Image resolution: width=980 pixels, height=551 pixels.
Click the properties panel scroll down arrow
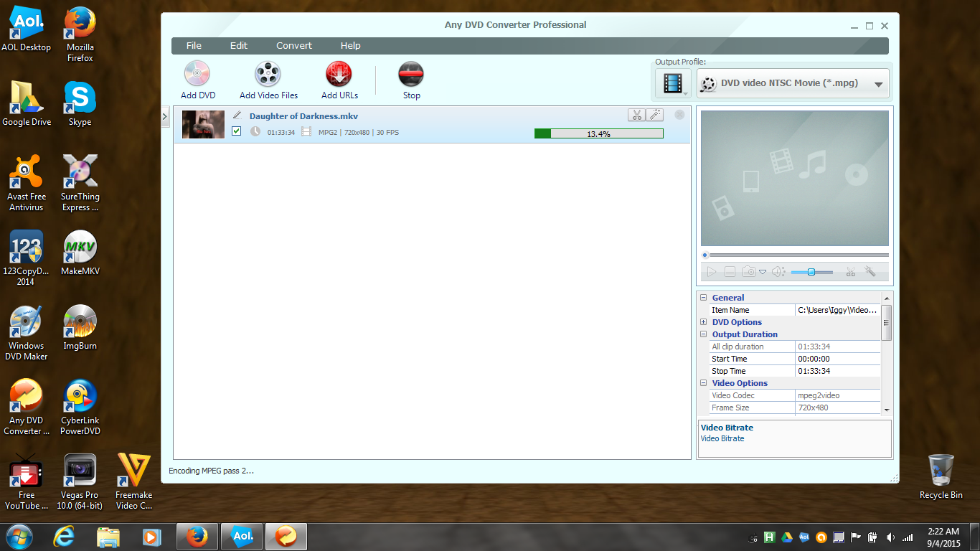coord(887,409)
